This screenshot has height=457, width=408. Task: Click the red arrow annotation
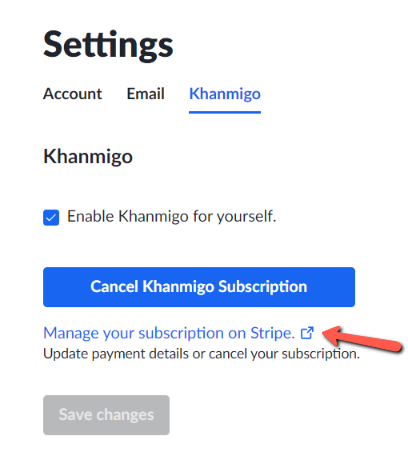coord(362,339)
